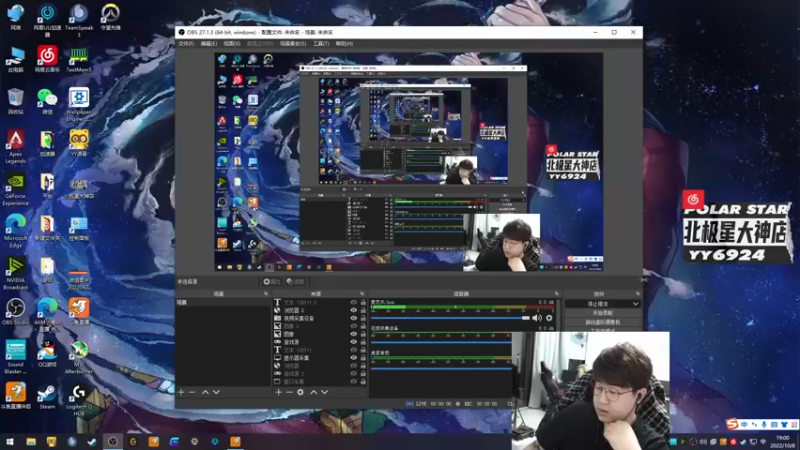Open the dropdown arrow beside 停止推流

(636, 304)
